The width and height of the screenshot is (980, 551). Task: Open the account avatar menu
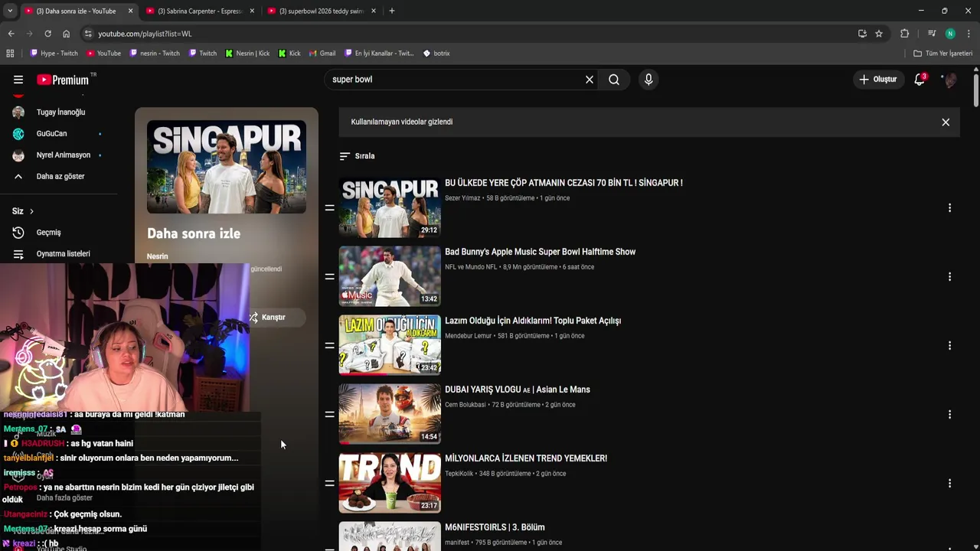[950, 80]
